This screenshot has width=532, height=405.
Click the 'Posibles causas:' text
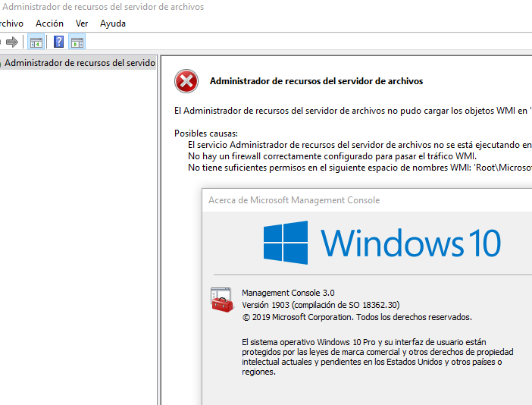(x=206, y=133)
